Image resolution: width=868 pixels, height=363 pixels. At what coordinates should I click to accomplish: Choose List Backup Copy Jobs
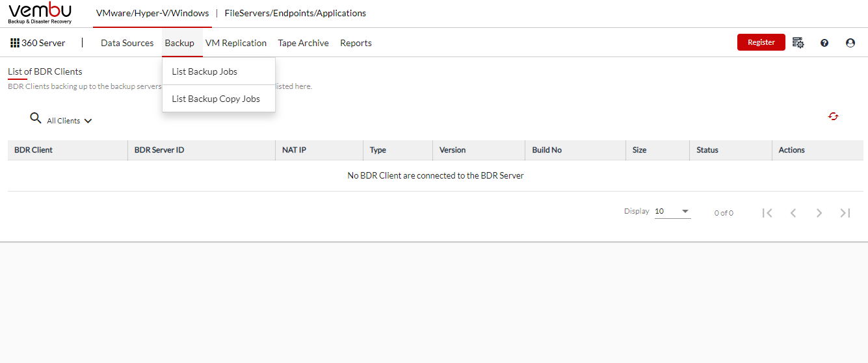point(218,99)
